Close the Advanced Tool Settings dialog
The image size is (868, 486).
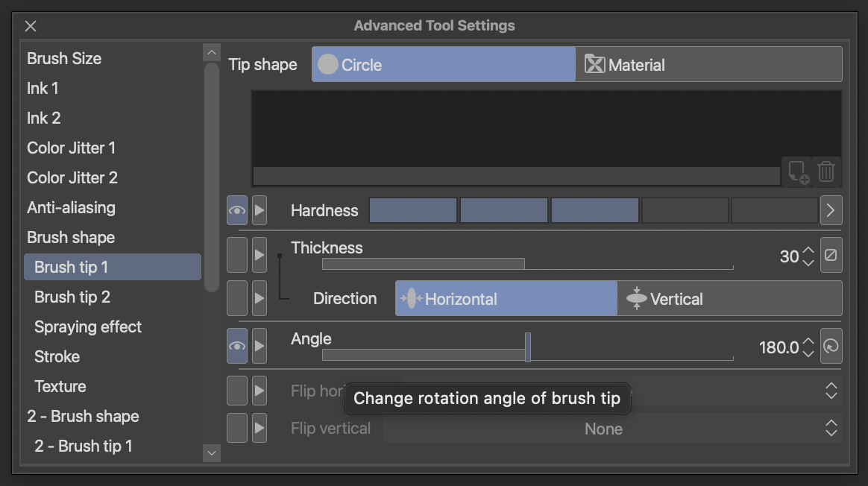click(x=31, y=26)
